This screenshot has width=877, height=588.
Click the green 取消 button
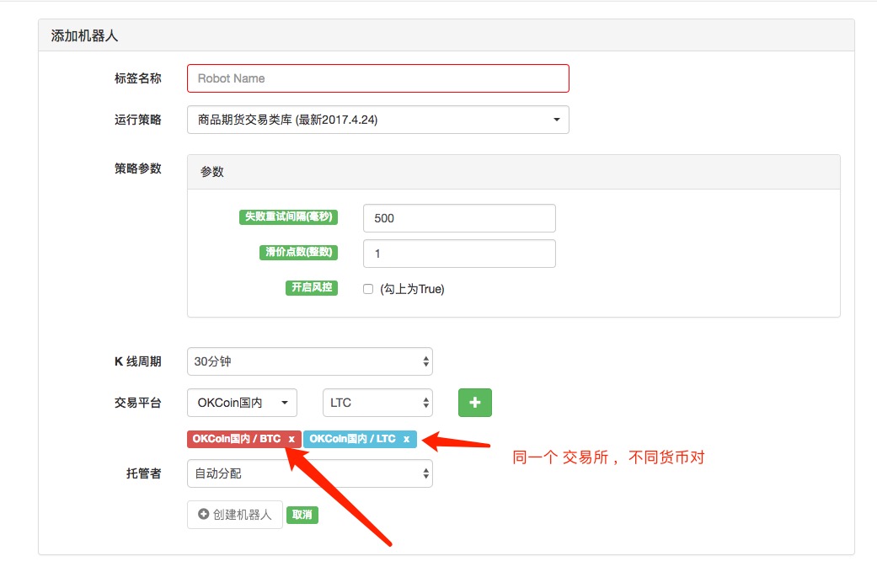pos(302,515)
